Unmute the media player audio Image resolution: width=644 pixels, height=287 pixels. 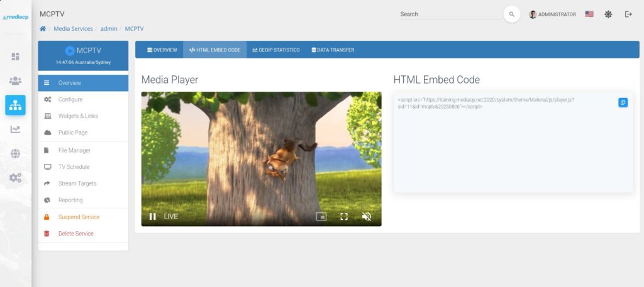click(367, 217)
